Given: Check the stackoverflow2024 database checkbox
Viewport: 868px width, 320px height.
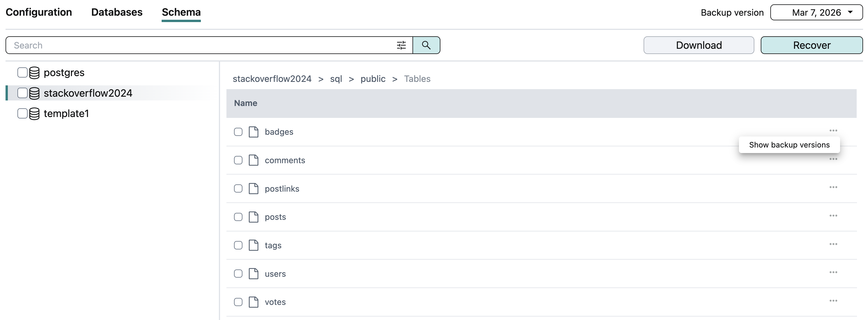Looking at the screenshot, I should pyautogui.click(x=22, y=93).
